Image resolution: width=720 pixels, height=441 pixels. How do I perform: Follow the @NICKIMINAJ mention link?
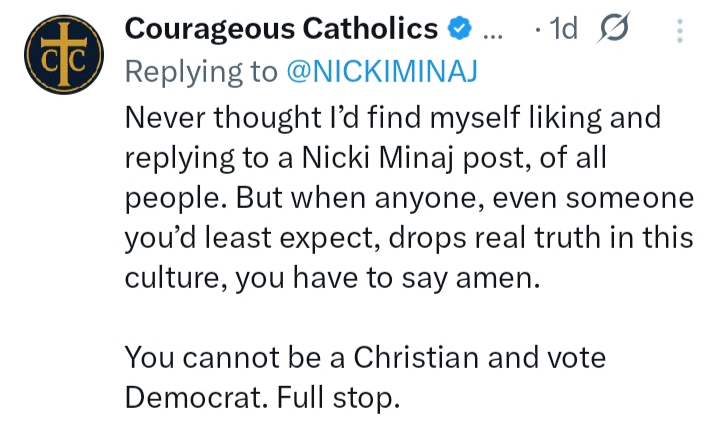pos(382,72)
